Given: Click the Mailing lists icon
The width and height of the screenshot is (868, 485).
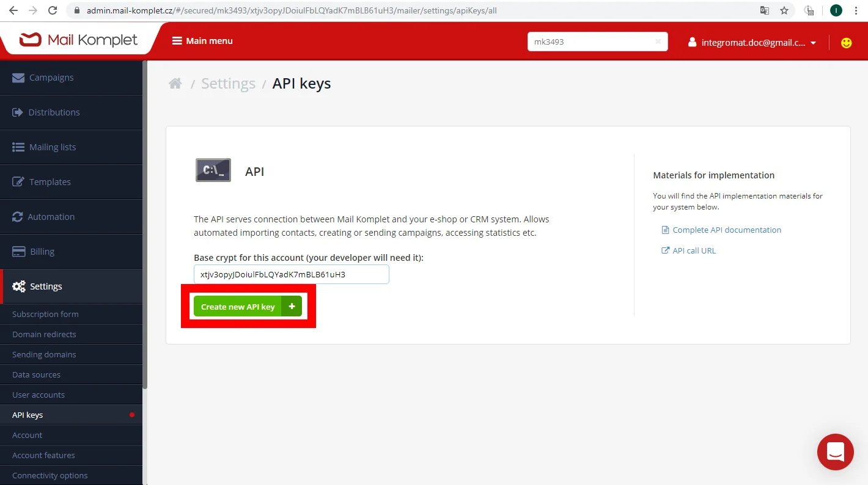Looking at the screenshot, I should tap(18, 147).
